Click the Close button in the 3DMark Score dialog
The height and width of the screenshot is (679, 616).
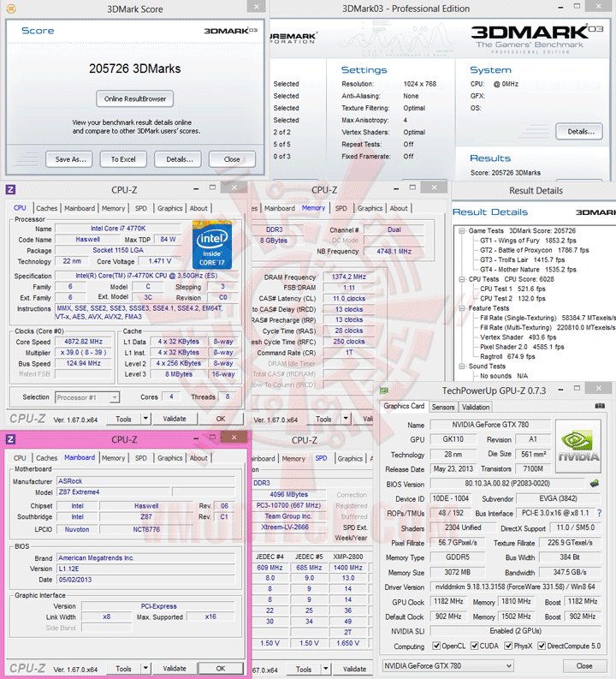[x=232, y=159]
